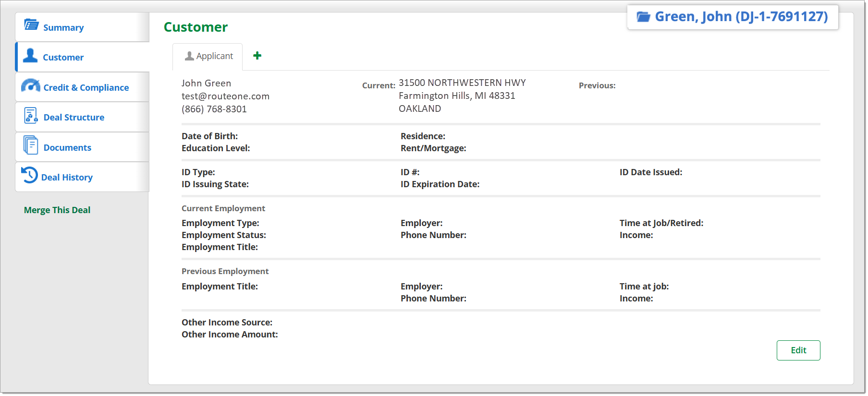The width and height of the screenshot is (868, 396).
Task: Open the Summary section
Action: [x=82, y=27]
